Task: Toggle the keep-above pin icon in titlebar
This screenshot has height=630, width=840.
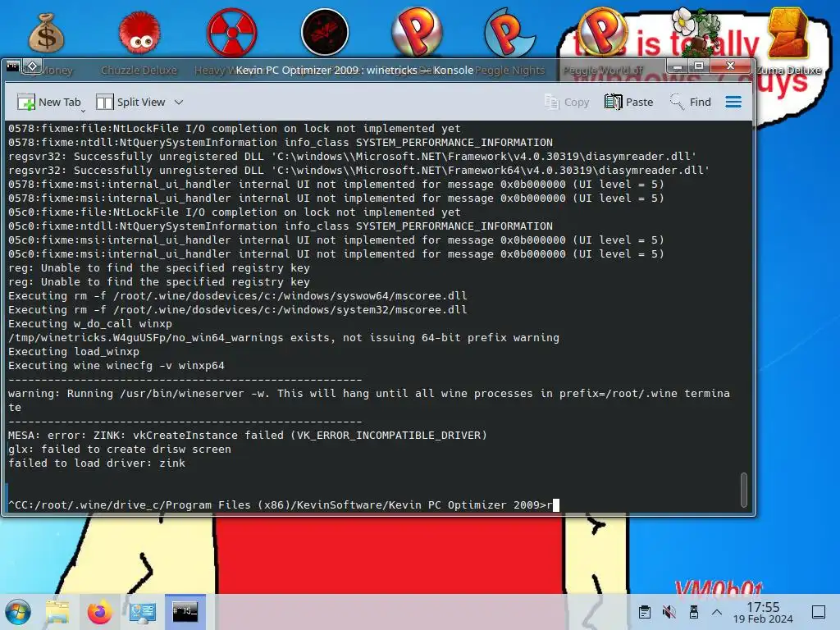Action: pyautogui.click(x=32, y=66)
